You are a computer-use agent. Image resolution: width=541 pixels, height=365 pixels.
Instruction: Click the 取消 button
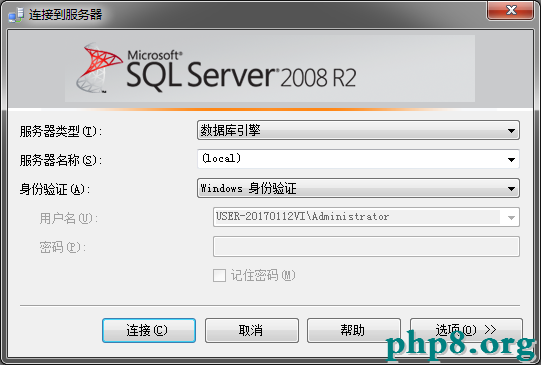[x=252, y=331]
